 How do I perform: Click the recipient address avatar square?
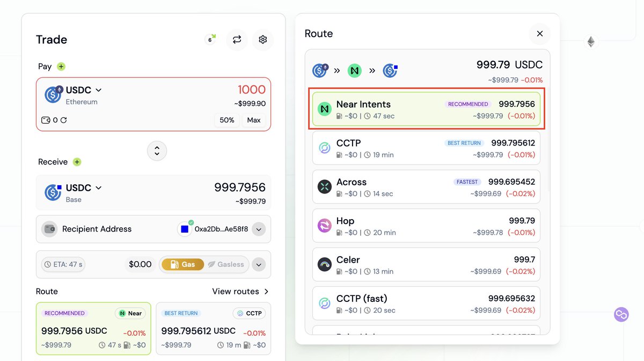click(x=185, y=229)
